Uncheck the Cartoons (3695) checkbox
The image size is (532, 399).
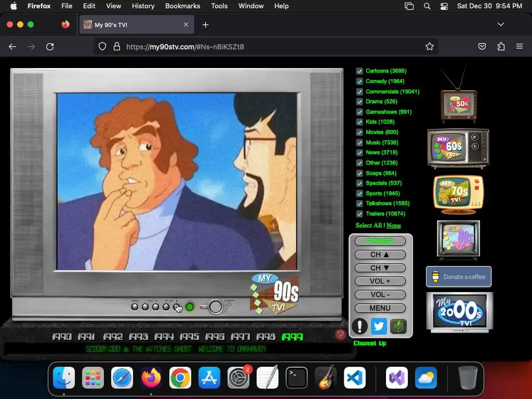pyautogui.click(x=360, y=71)
